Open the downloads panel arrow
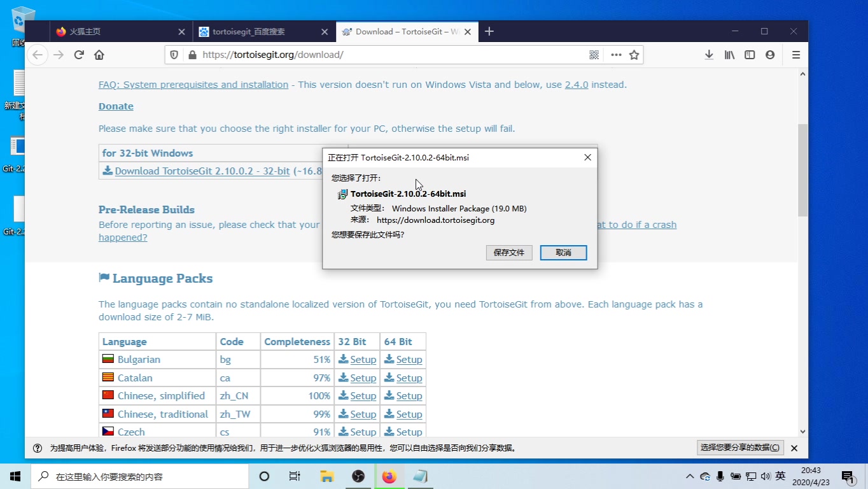Viewport: 868px width, 489px height. 709,55
